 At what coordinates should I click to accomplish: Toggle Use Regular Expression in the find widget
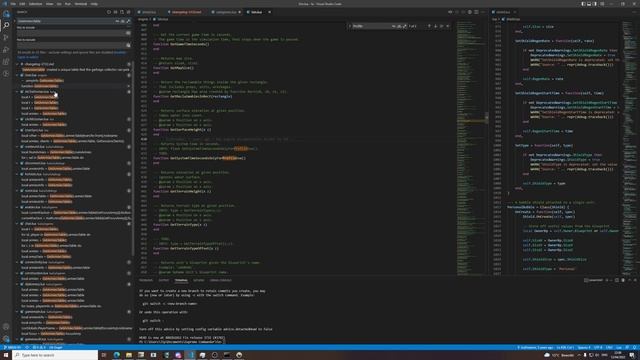point(404,26)
